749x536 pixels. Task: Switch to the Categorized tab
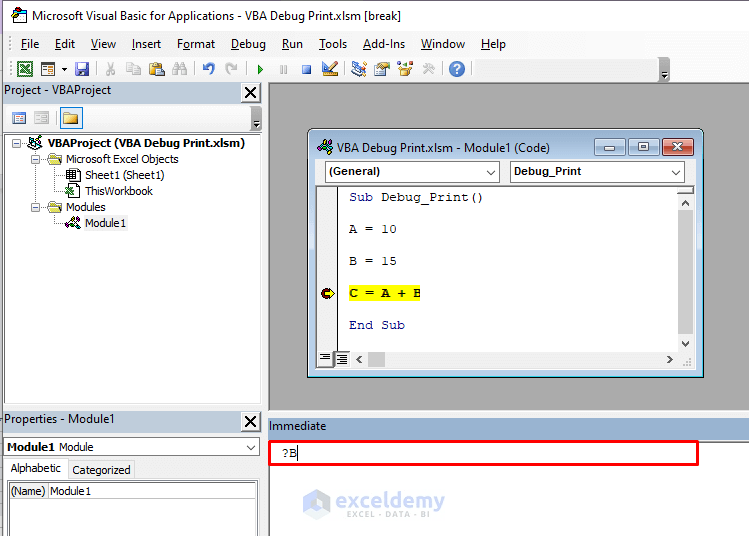pyautogui.click(x=101, y=470)
